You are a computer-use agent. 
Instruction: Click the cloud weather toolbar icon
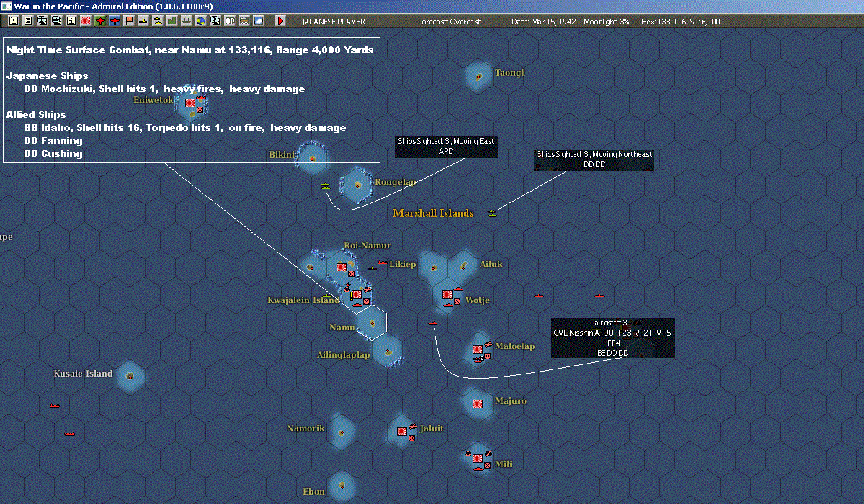(259, 21)
